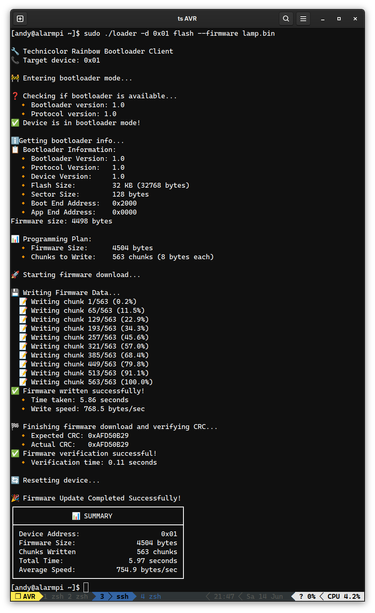Switch to tmux window 1 zsh

point(54,596)
